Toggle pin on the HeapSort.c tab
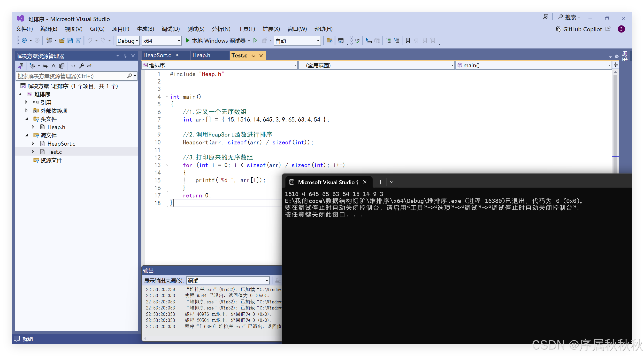Image resolution: width=644 pixels, height=356 pixels. point(177,55)
